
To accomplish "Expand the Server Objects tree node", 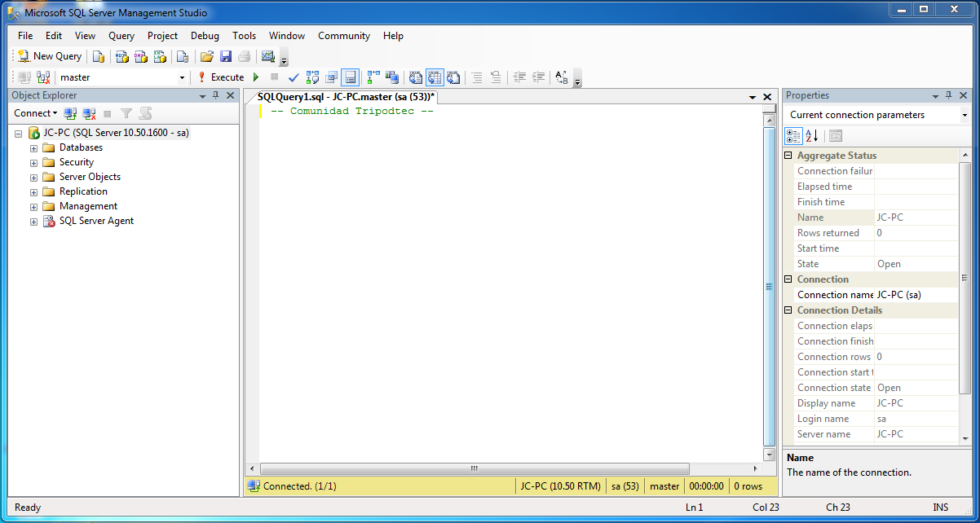I will (x=34, y=178).
